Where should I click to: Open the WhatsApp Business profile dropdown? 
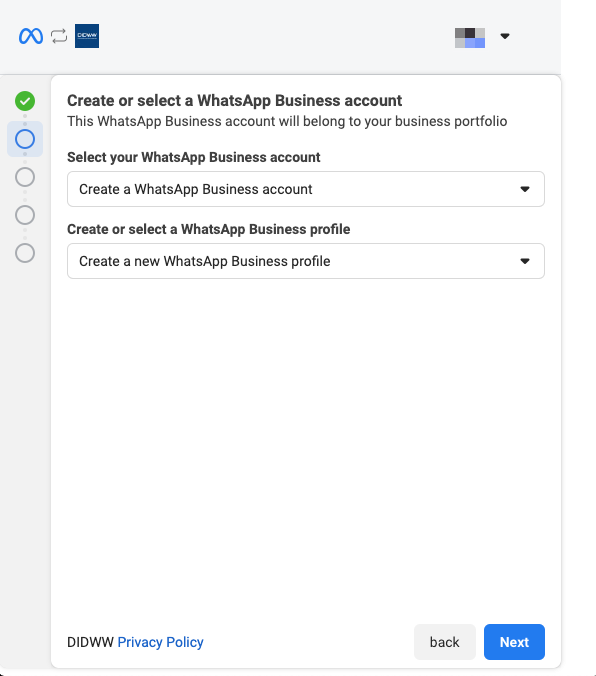tap(306, 261)
